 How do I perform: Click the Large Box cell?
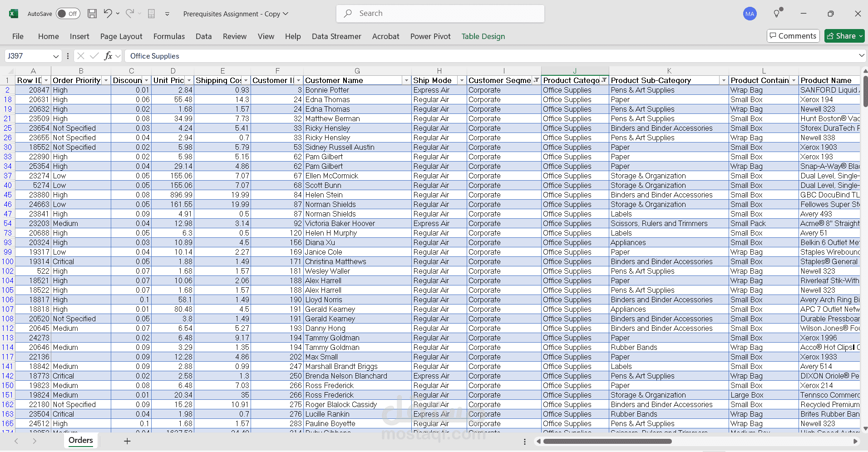coord(764,395)
